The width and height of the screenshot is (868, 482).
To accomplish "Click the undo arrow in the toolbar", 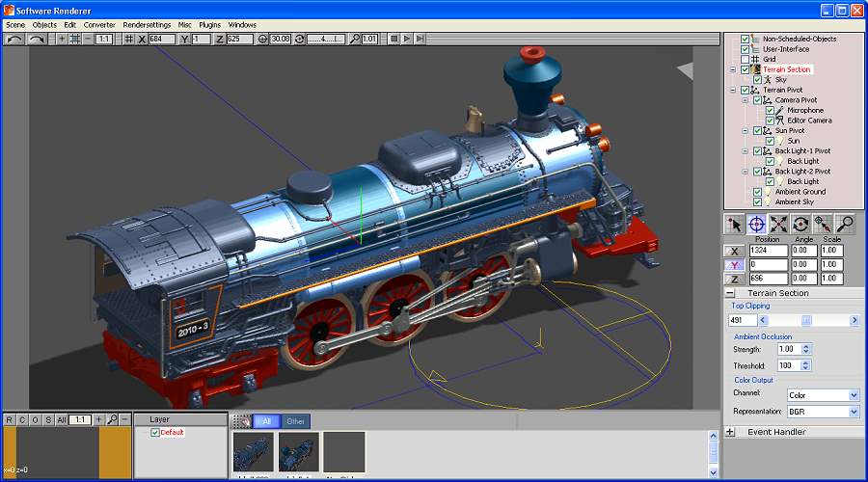I will point(14,39).
